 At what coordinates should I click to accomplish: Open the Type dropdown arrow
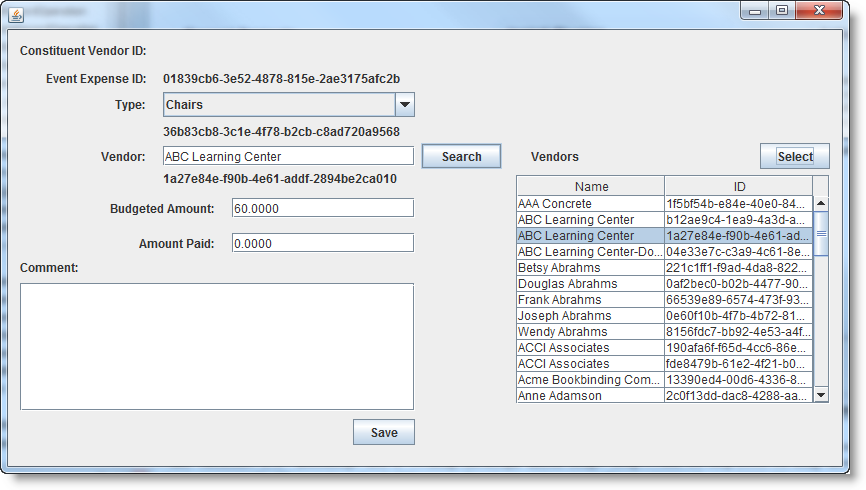[x=405, y=104]
